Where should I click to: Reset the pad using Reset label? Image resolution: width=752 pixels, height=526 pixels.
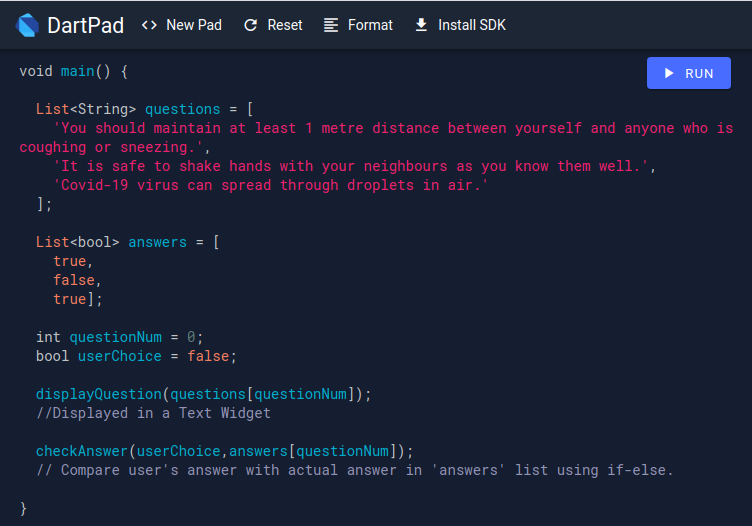tap(285, 25)
